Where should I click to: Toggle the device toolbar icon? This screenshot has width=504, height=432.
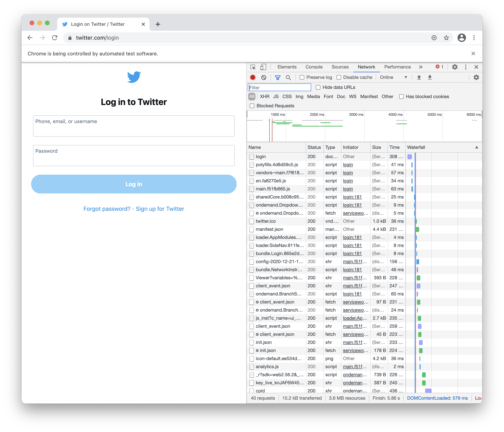(x=263, y=67)
